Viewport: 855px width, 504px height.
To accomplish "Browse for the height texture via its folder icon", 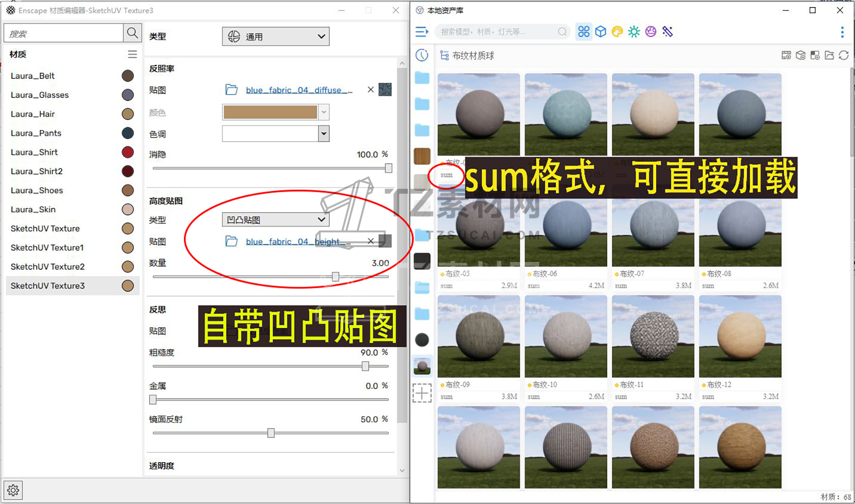I will pos(231,241).
